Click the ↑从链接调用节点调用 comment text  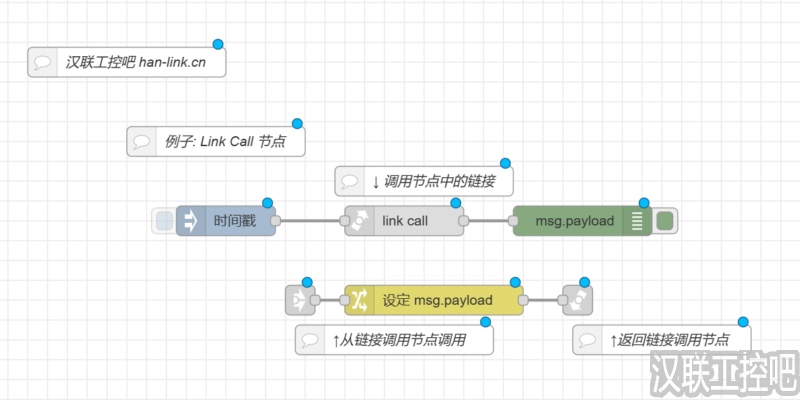click(406, 340)
